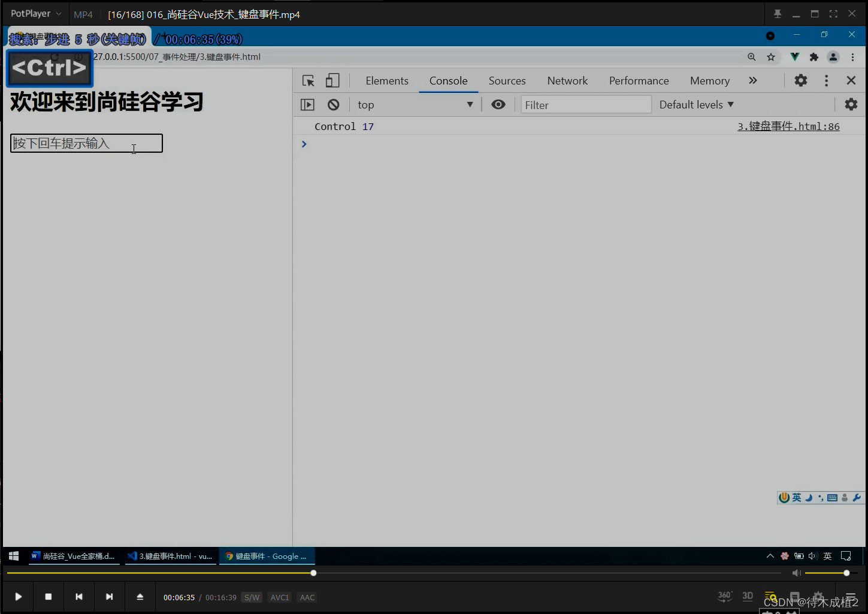Expand the system tray hidden icons chevron
868x614 pixels.
pos(770,556)
